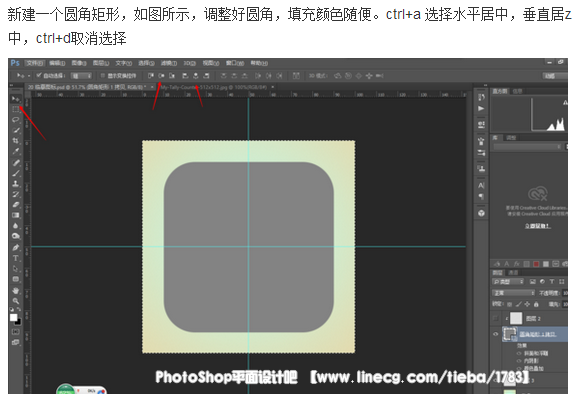Hide the 圆角矩形 1 拷贝 layer
579x394 pixels.
[496, 334]
